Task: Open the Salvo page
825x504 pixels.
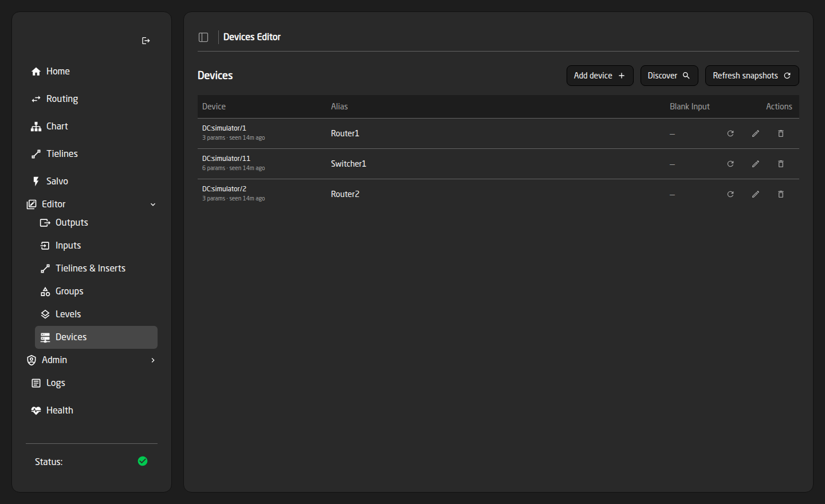Action: pyautogui.click(x=92, y=182)
